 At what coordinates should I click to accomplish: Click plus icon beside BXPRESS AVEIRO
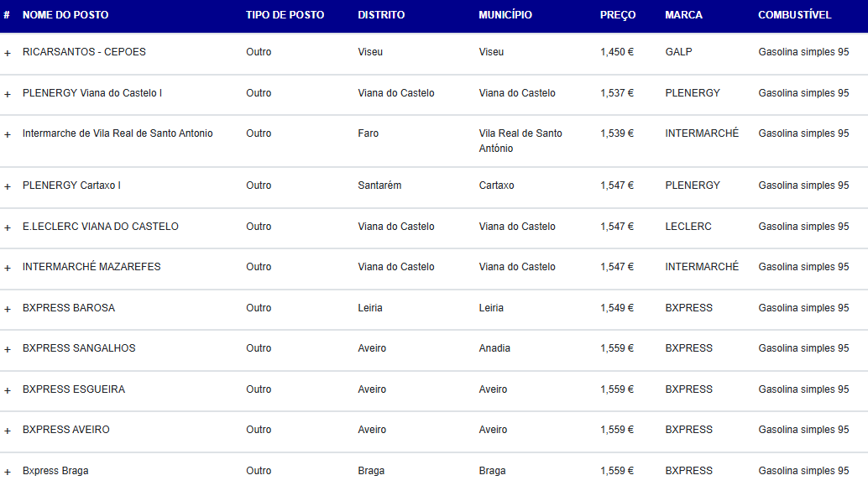tap(8, 431)
